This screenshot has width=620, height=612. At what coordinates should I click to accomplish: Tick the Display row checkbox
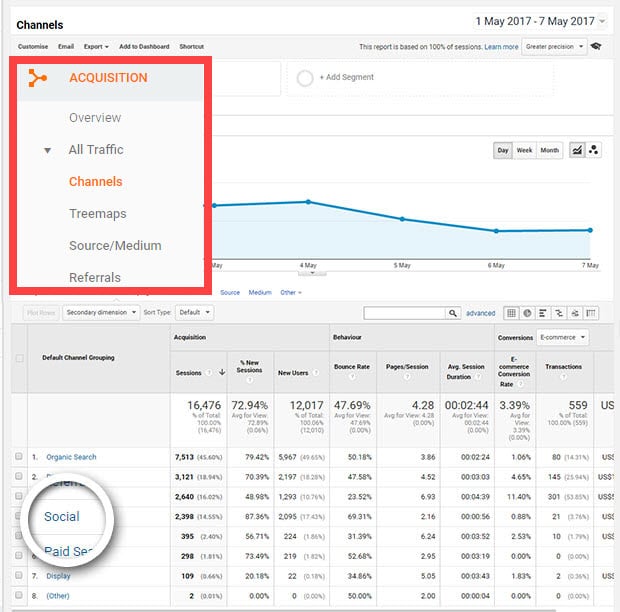tap(19, 576)
